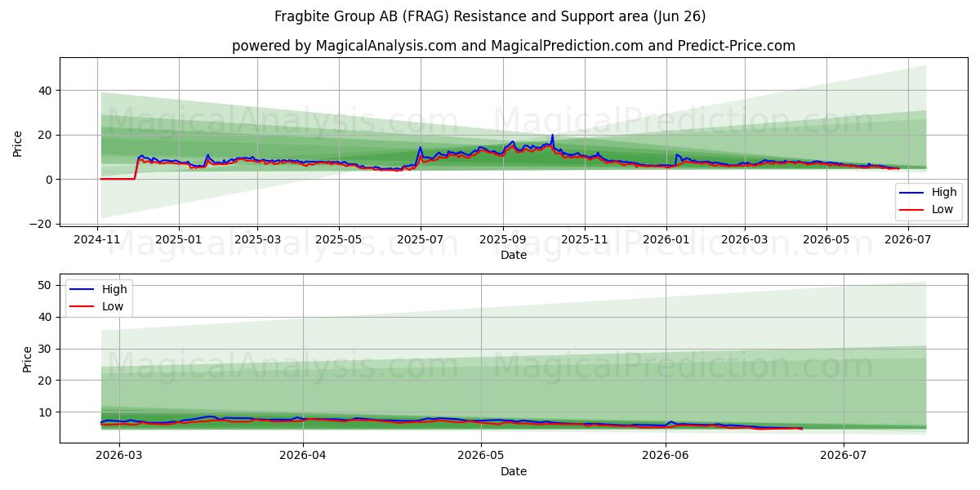
Task: Click 'High' in the top chart legend
Action: pos(944,193)
